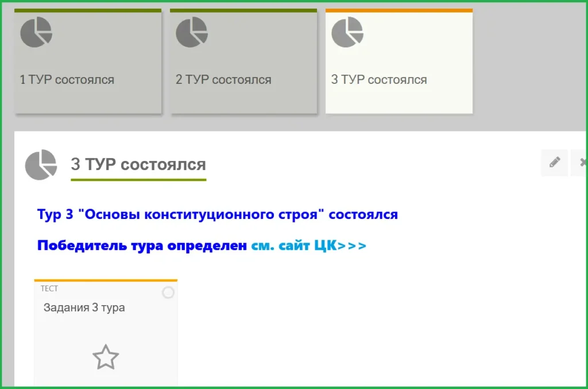The width and height of the screenshot is (588, 389).
Task: Click the pie chart icon in the 1 ТУР tile
Action: [x=36, y=32]
